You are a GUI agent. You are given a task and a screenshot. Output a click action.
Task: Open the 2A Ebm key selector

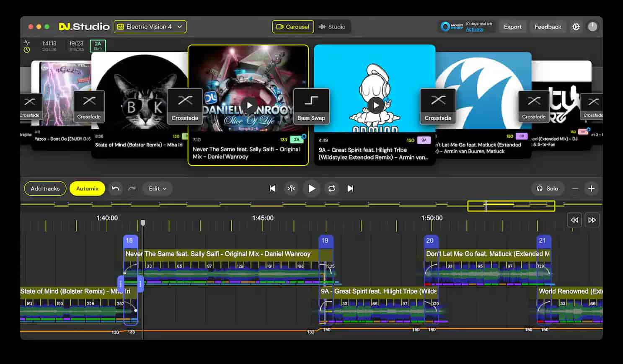point(98,46)
